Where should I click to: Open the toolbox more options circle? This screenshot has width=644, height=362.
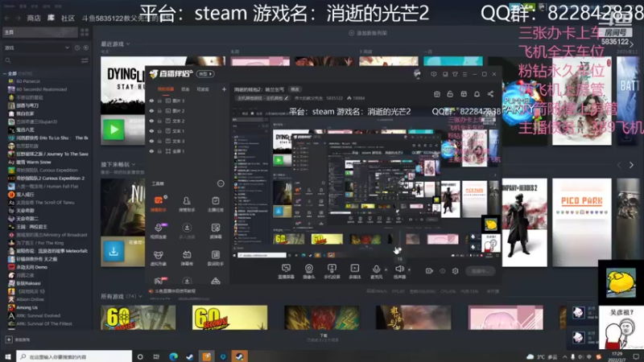(x=221, y=183)
